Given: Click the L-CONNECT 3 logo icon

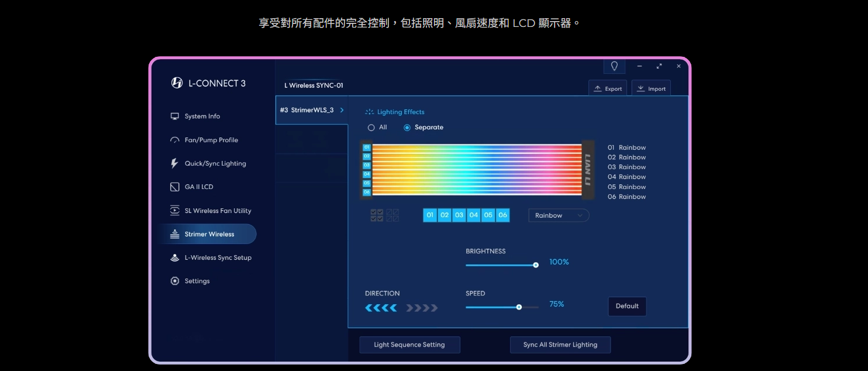Looking at the screenshot, I should (x=177, y=83).
